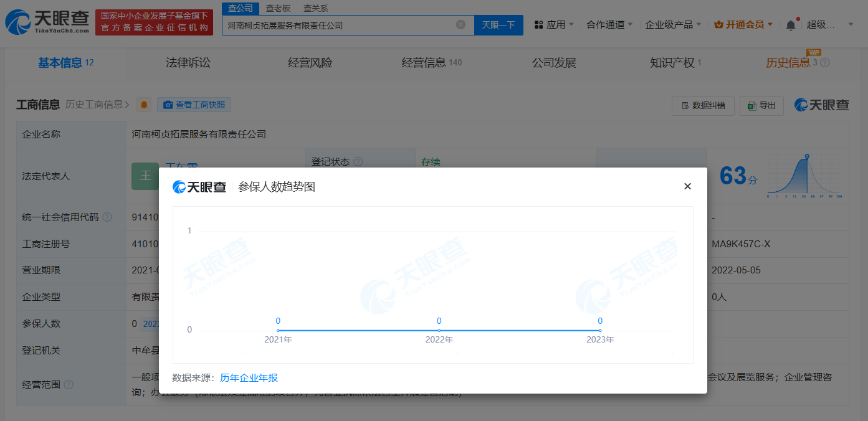Select the 查老板 search tab

[x=278, y=8]
